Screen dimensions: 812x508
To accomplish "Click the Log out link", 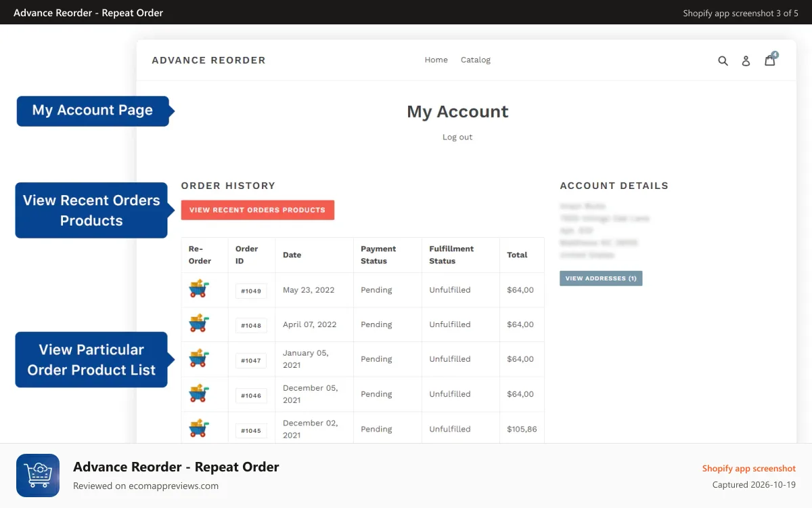I will (x=457, y=137).
